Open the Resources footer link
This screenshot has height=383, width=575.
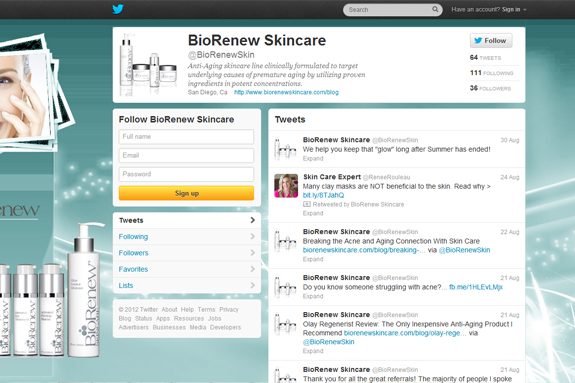coord(188,318)
